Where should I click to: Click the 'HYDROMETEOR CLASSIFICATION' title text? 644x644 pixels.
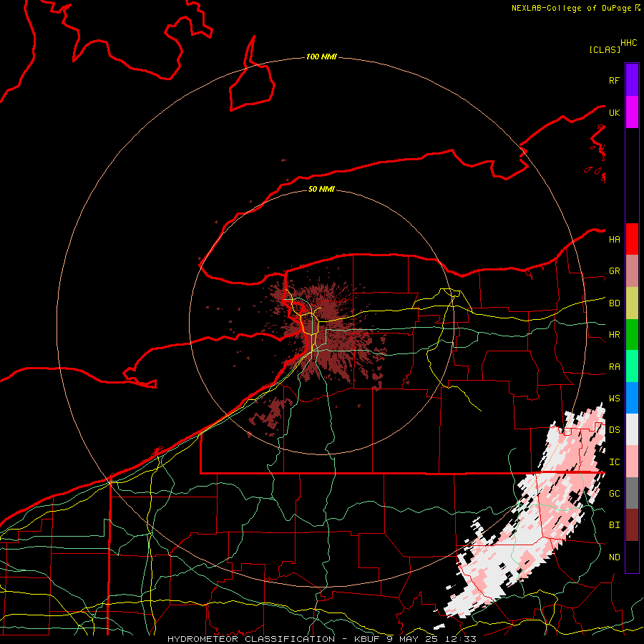point(251,639)
